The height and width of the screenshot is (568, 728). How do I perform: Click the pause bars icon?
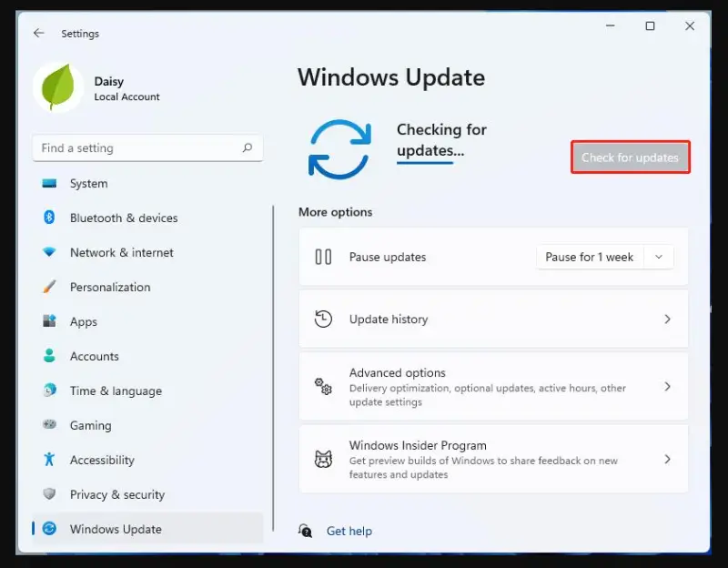pos(323,257)
